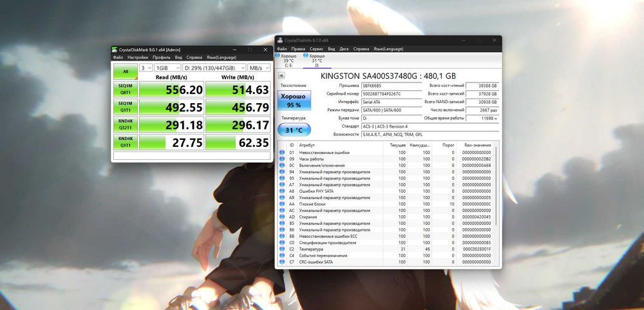Click the status orb of attribute 0C

point(282,165)
